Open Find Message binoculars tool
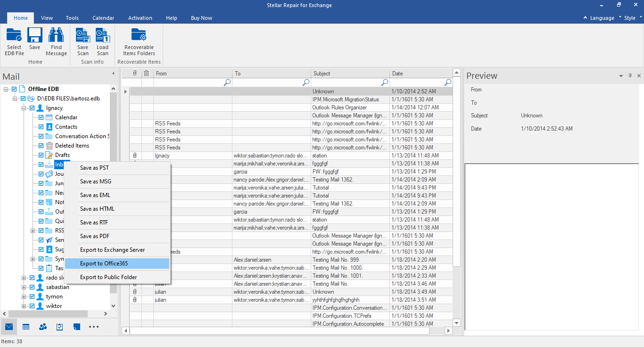The height and width of the screenshot is (347, 644). coord(56,42)
